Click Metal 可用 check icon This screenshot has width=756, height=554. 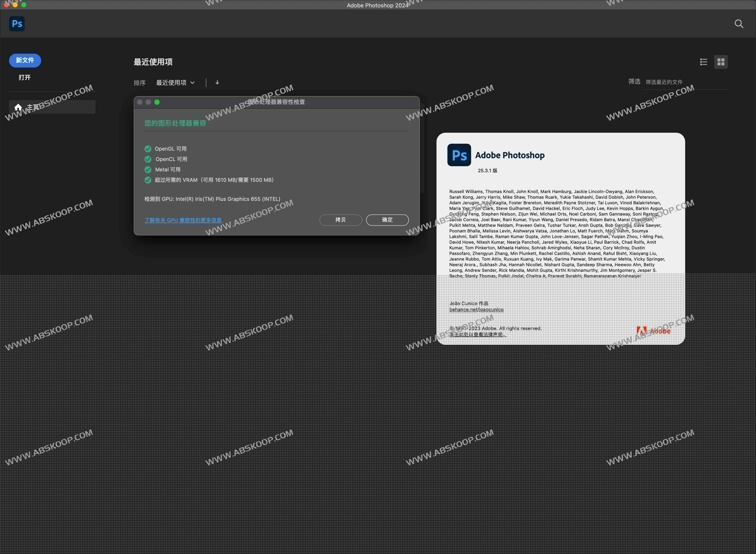(148, 170)
